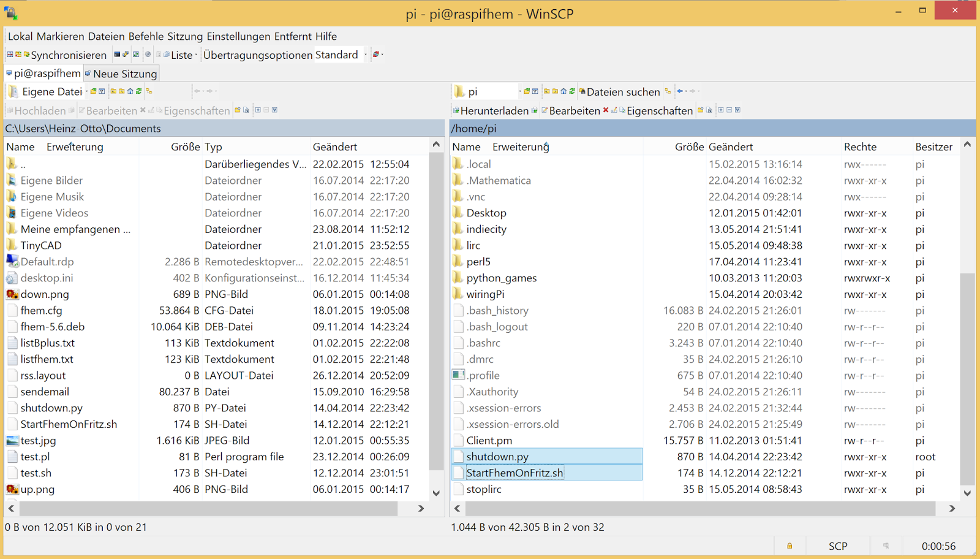This screenshot has width=980, height=559.
Task: Open session in PuTTY icon
Action: pos(126,54)
